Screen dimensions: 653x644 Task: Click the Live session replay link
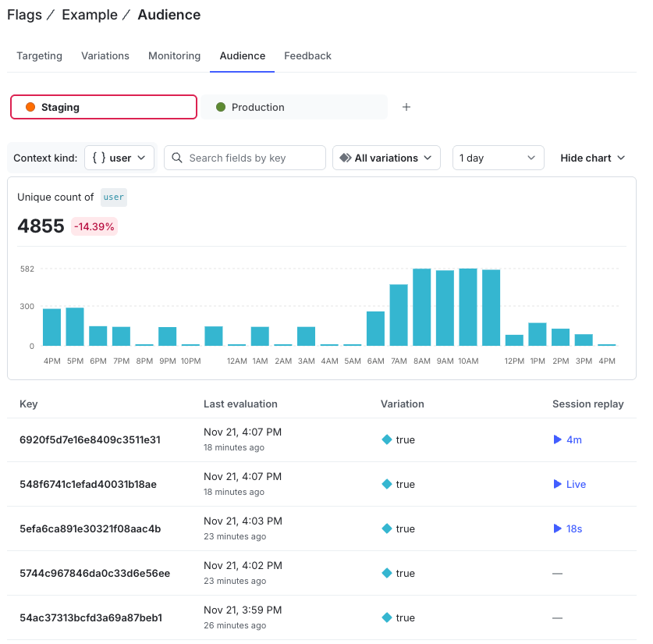click(x=574, y=484)
